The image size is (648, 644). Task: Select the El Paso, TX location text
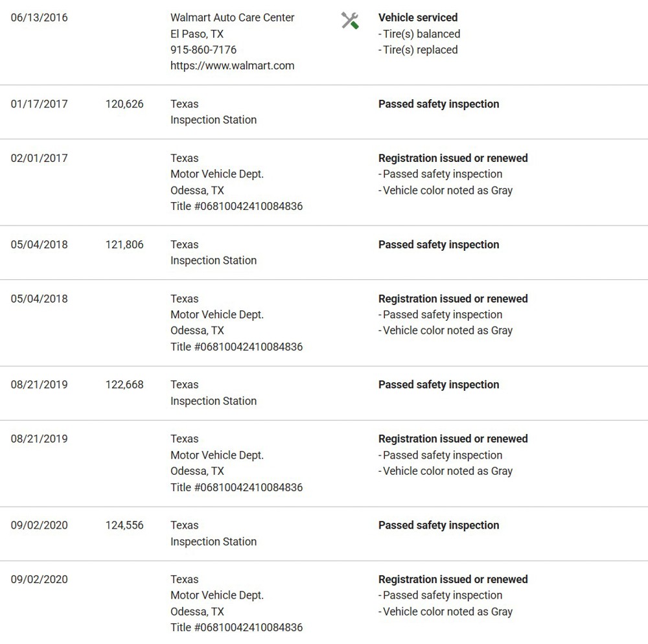[197, 34]
